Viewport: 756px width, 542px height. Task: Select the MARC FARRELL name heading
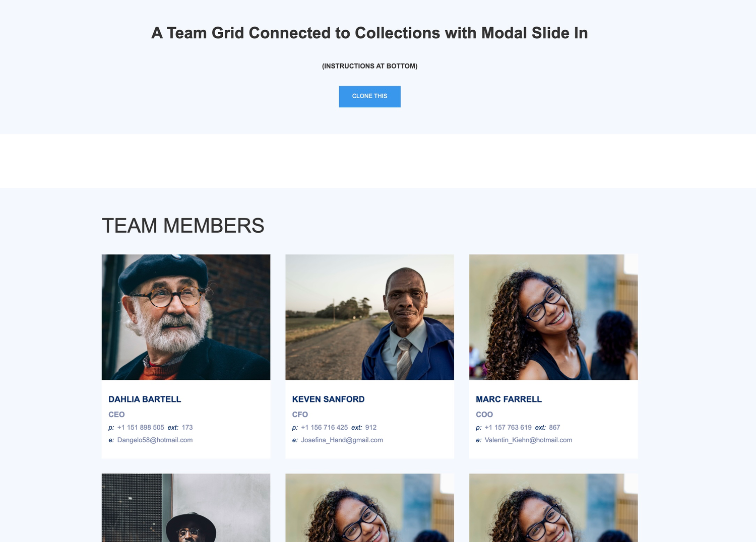pyautogui.click(x=509, y=399)
